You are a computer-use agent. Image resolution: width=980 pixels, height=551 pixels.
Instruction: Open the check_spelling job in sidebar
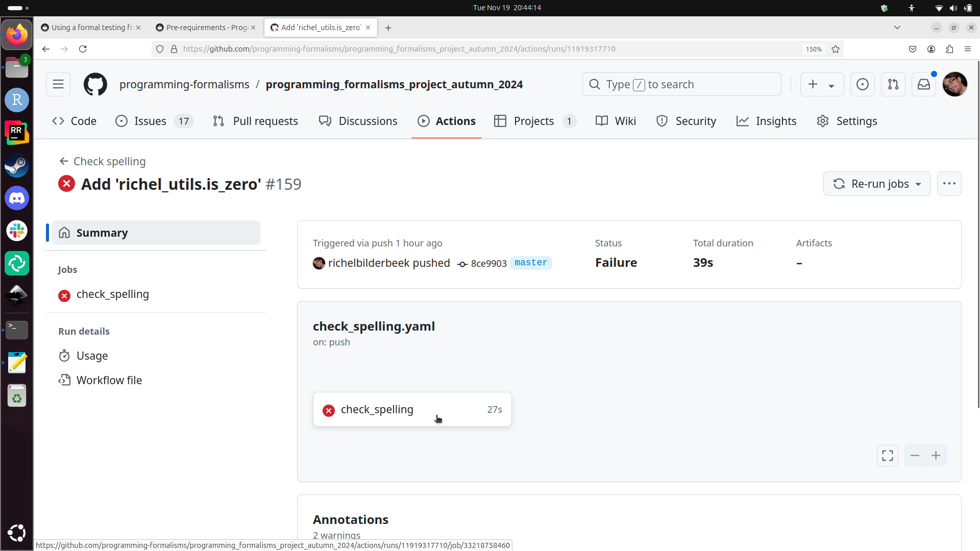(112, 294)
